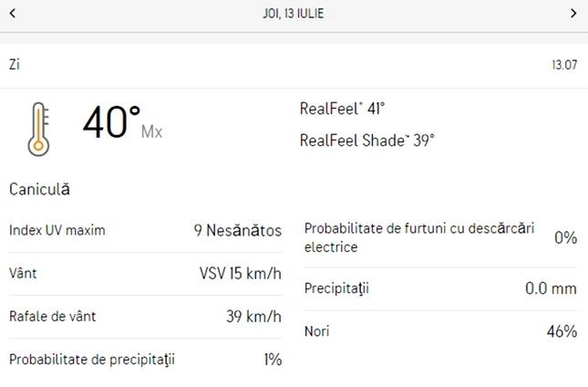
Task: Click the RealFeel 41° text
Action: click(342, 109)
